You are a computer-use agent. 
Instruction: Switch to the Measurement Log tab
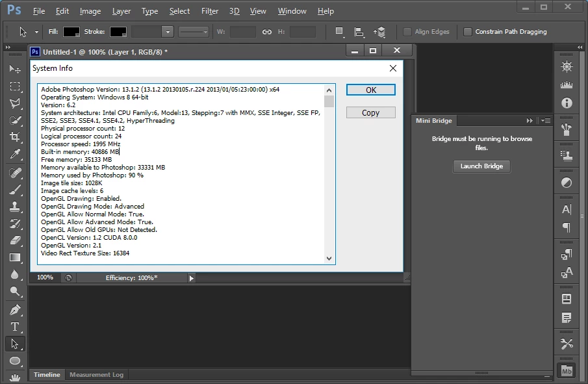tap(96, 375)
